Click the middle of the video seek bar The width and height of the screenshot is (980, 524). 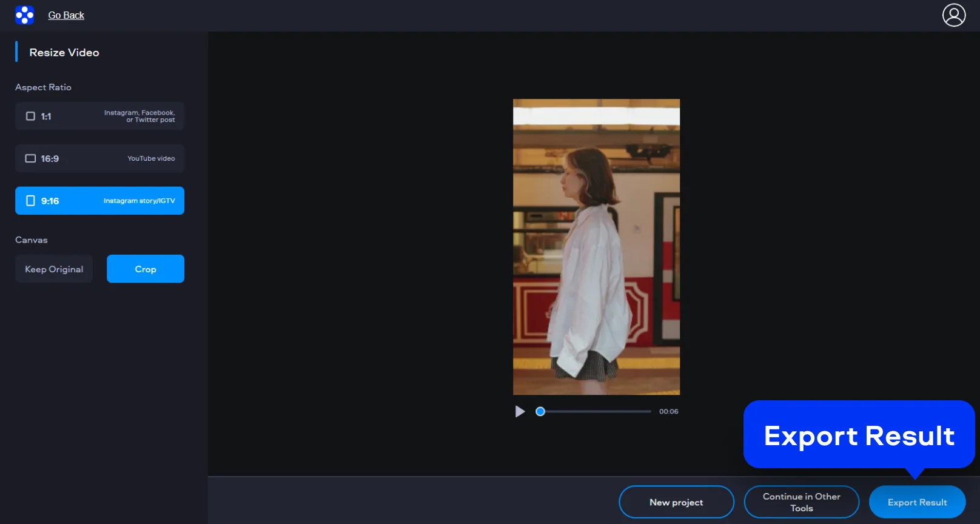596,411
